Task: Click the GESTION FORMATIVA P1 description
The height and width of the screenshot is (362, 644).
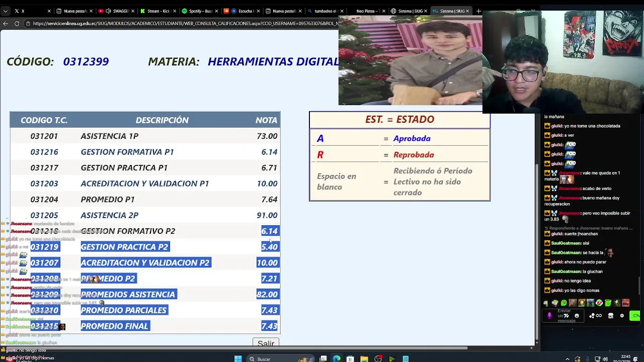Action: [x=127, y=152]
